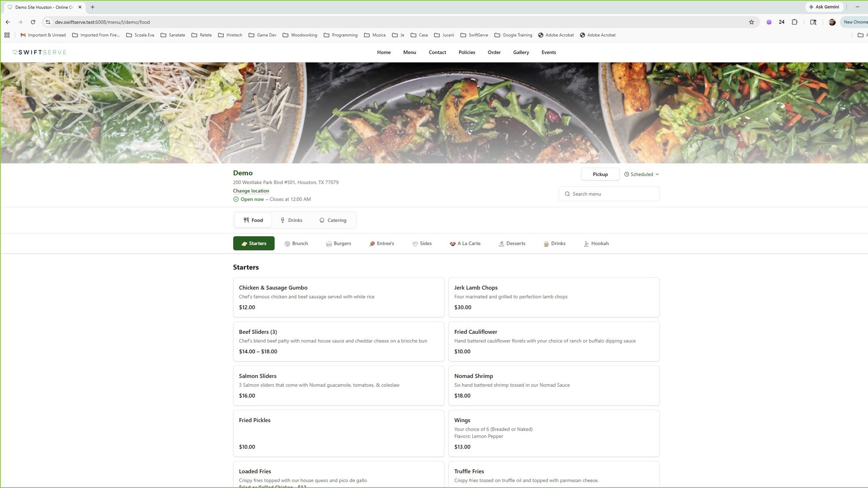Viewport: 868px width, 488px height.
Task: Open the Gallery navigation menu item
Action: [x=521, y=52]
